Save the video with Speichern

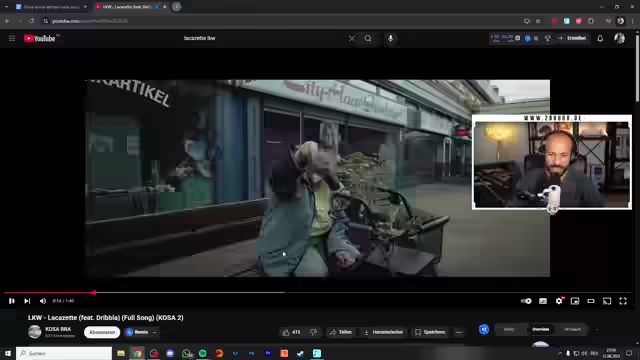(x=430, y=332)
